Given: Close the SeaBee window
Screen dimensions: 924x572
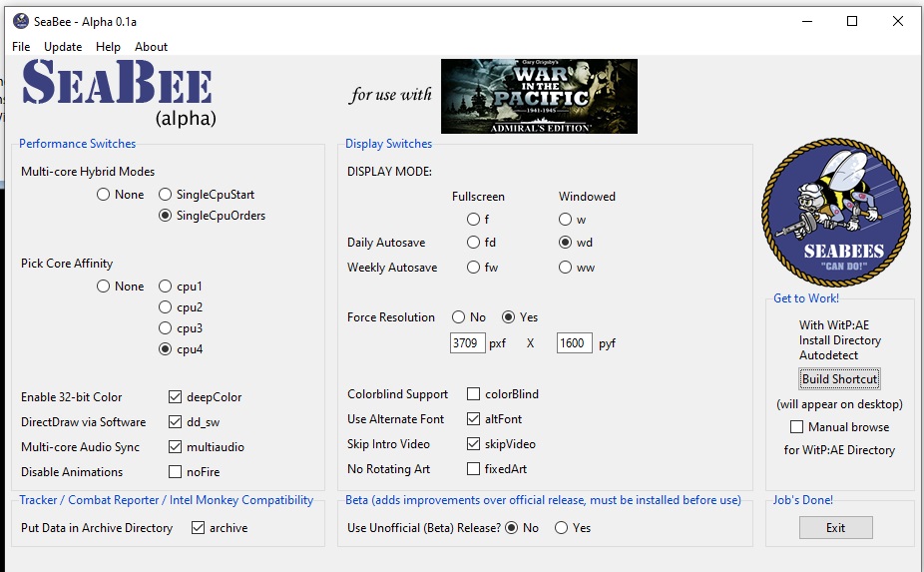Looking at the screenshot, I should (x=897, y=21).
